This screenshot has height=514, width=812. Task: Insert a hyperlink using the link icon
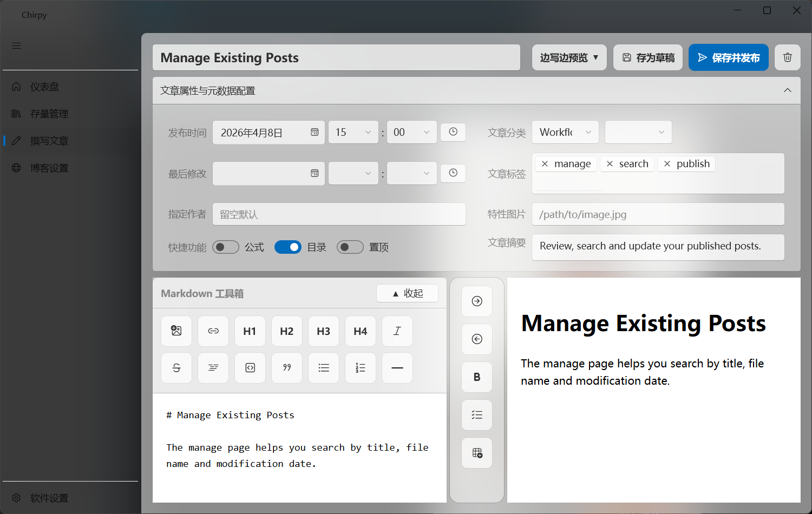(213, 331)
